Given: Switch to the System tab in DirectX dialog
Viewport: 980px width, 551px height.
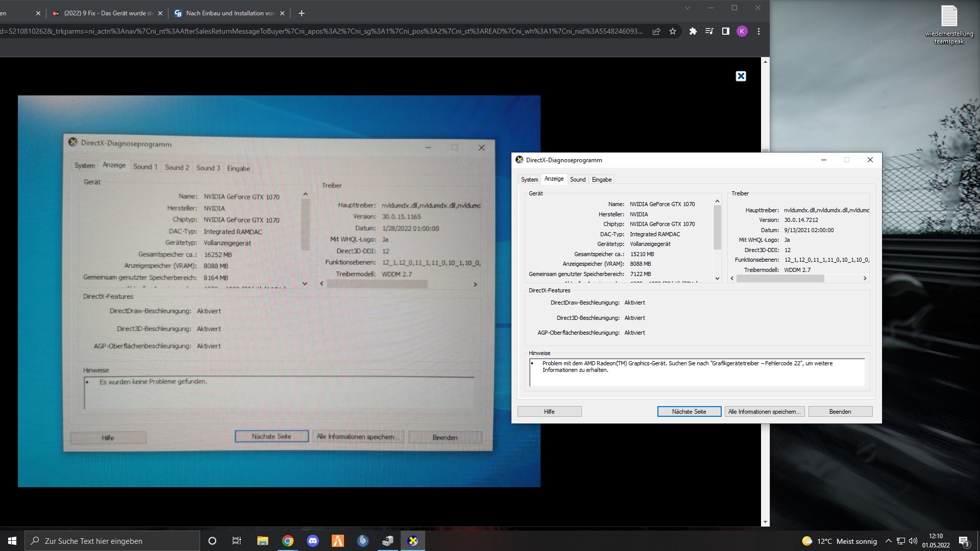Looking at the screenshot, I should [x=529, y=180].
